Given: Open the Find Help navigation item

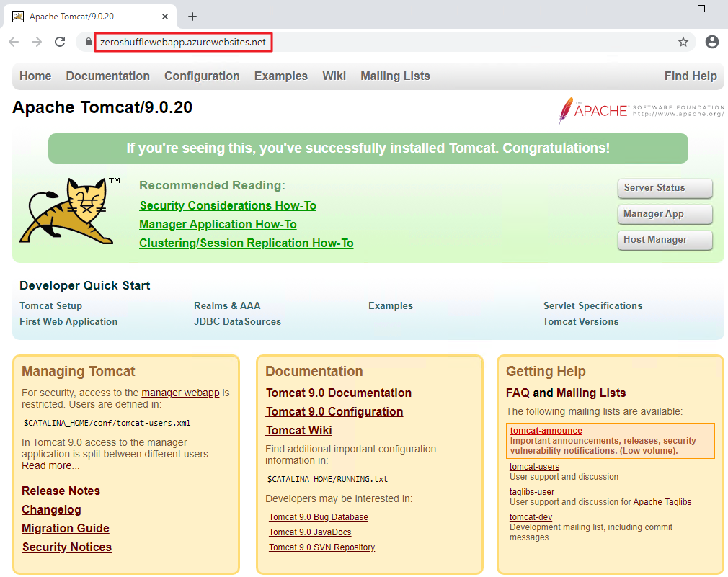Looking at the screenshot, I should [x=691, y=76].
